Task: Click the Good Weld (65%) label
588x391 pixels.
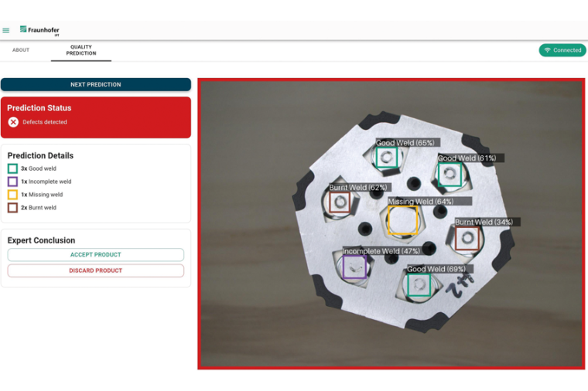Action: click(x=405, y=143)
